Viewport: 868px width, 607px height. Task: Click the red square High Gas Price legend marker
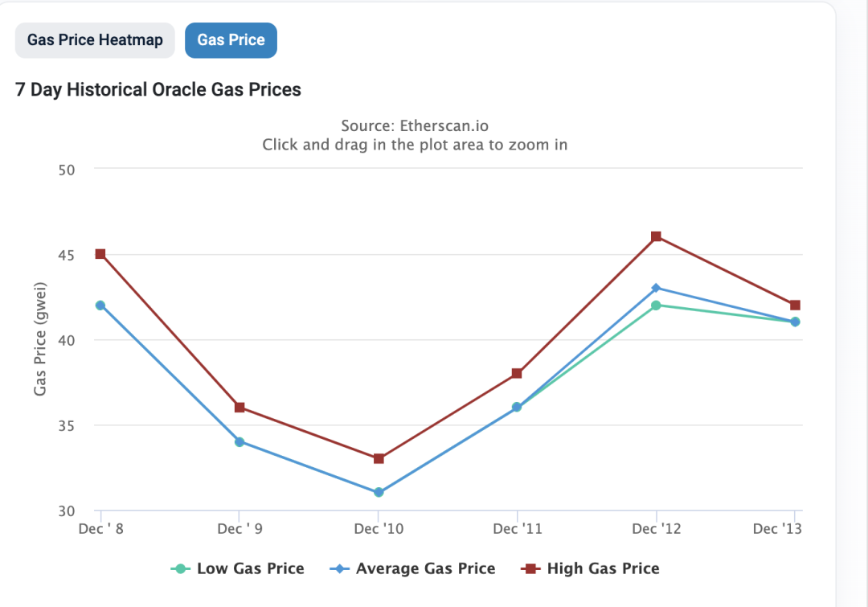[530, 568]
